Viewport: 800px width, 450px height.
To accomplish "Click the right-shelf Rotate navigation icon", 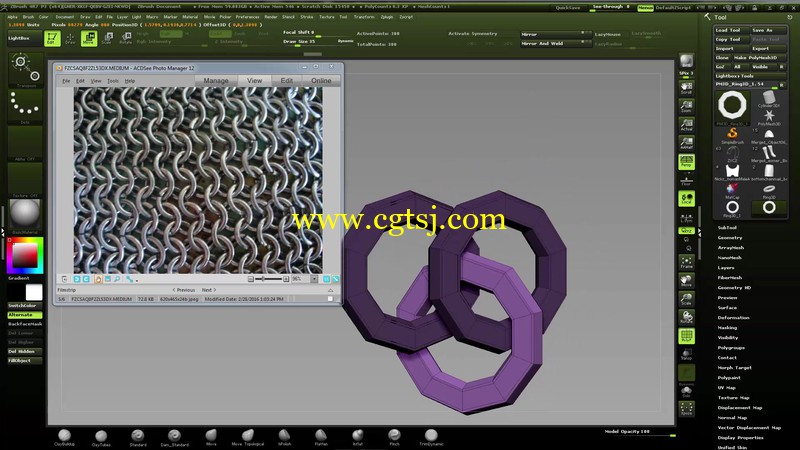I will [686, 317].
